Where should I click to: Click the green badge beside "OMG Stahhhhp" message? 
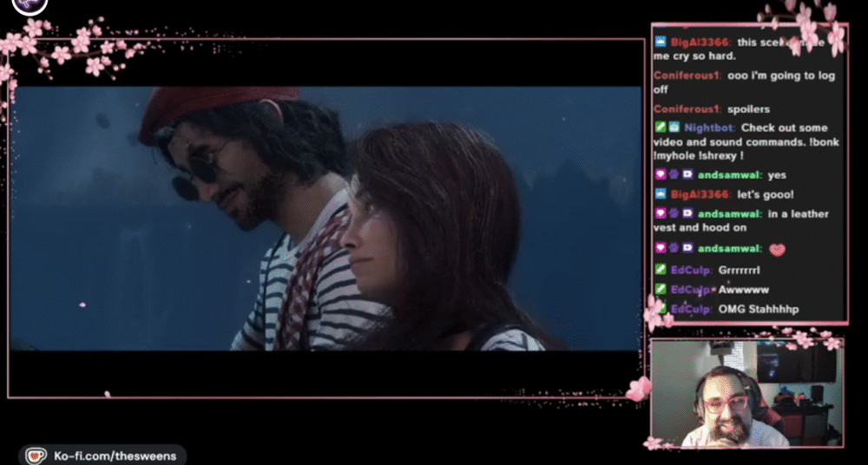(x=661, y=309)
